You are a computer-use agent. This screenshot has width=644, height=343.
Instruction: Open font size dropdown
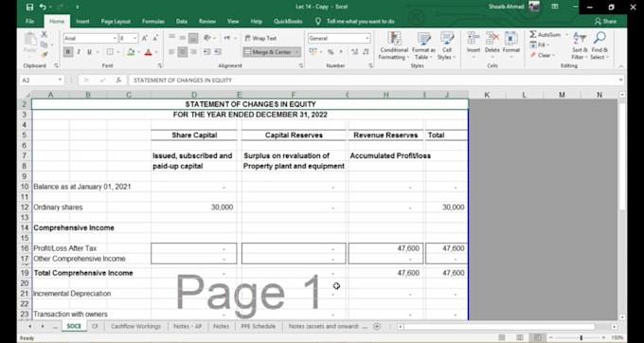(x=135, y=38)
